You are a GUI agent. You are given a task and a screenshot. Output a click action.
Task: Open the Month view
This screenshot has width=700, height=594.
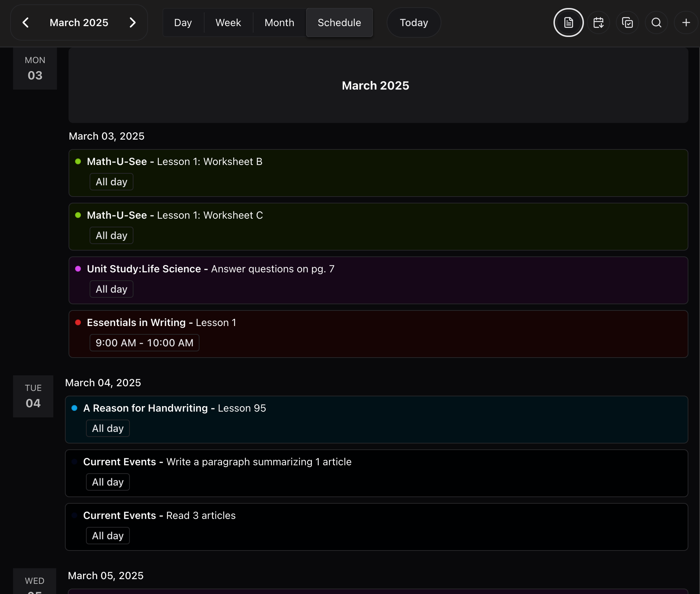click(279, 22)
